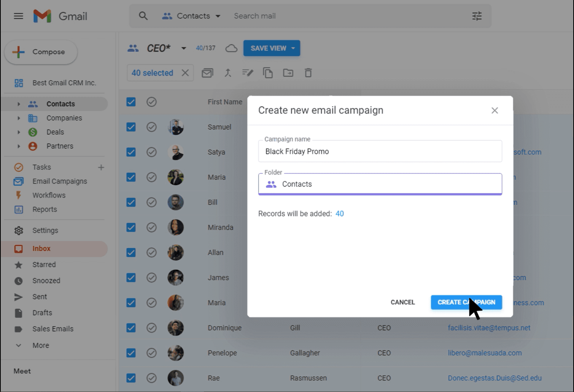Expand the Companies tree item arrow

click(x=18, y=118)
